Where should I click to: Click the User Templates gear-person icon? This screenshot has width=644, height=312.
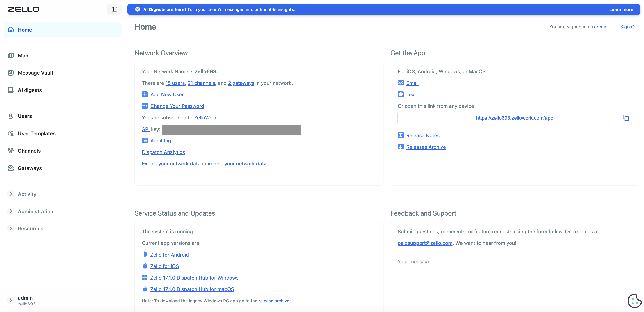click(11, 133)
